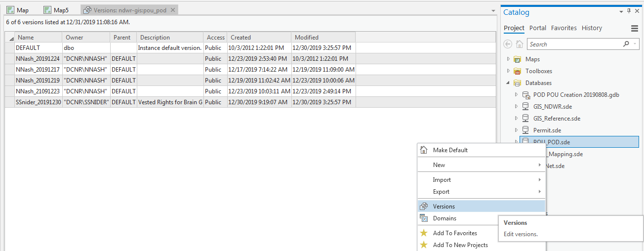The width and height of the screenshot is (644, 251).
Task: Sort by the Modified column header
Action: pyautogui.click(x=323, y=38)
